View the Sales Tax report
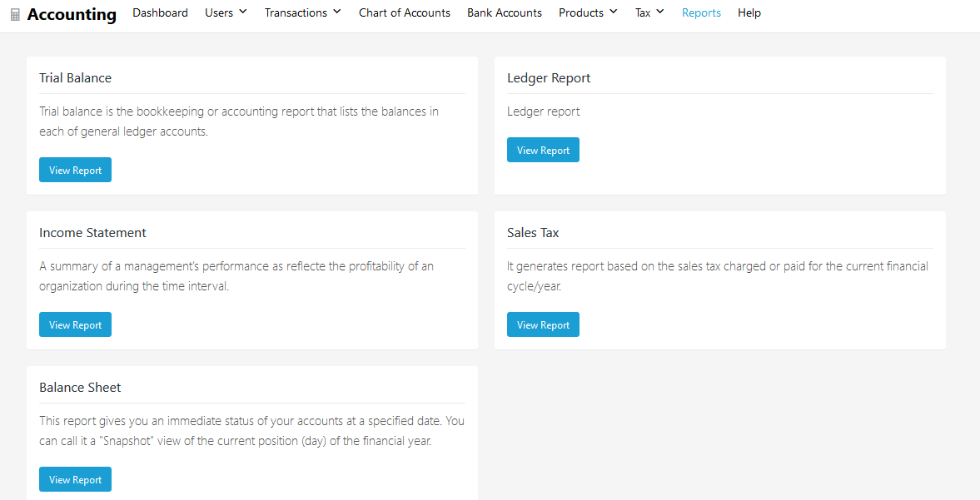This screenshot has width=980, height=500. point(543,324)
